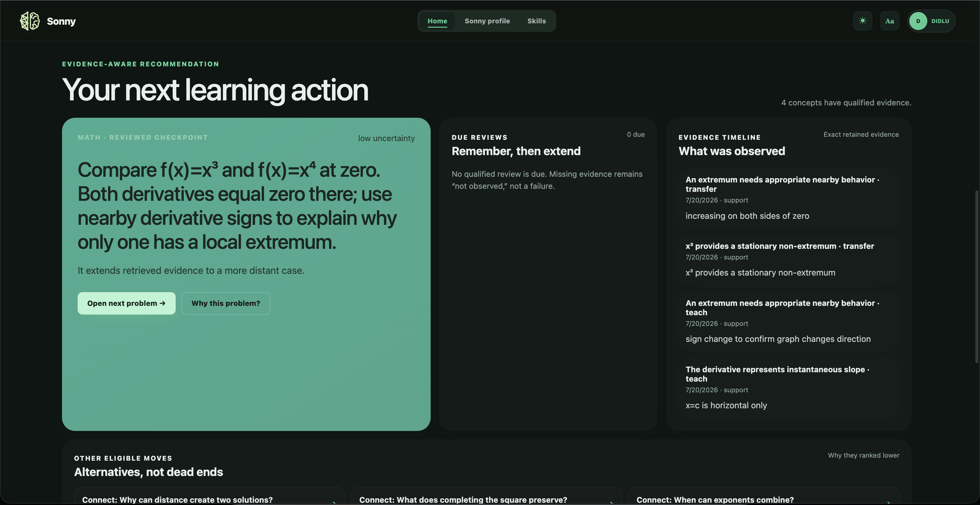The image size is (980, 505).
Task: Open the DIDLU user account menu
Action: click(x=931, y=21)
